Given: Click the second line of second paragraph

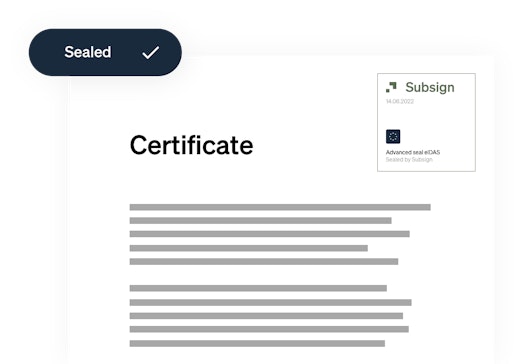Looking at the screenshot, I should (x=271, y=303).
